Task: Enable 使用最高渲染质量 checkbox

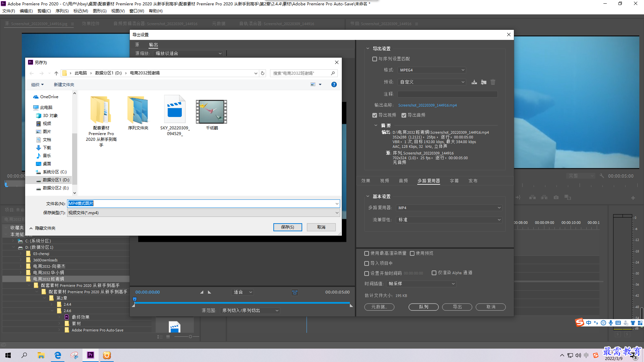Action: [367, 253]
